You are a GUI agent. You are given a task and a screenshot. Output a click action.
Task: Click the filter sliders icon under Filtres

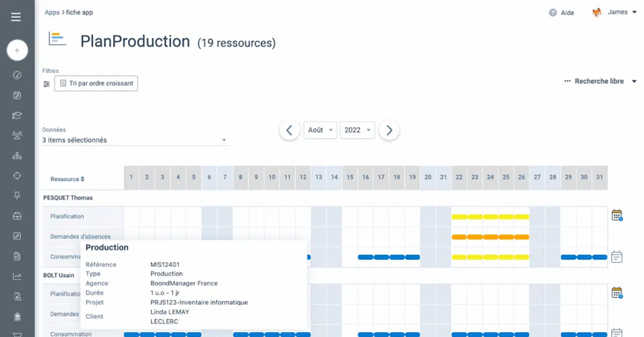click(47, 84)
